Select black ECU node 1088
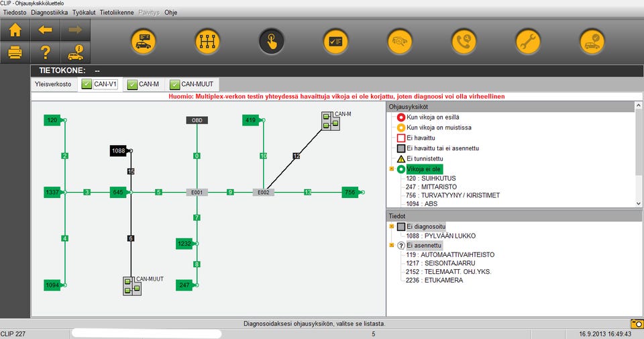Screen dimensions: 644x339 tap(118, 151)
